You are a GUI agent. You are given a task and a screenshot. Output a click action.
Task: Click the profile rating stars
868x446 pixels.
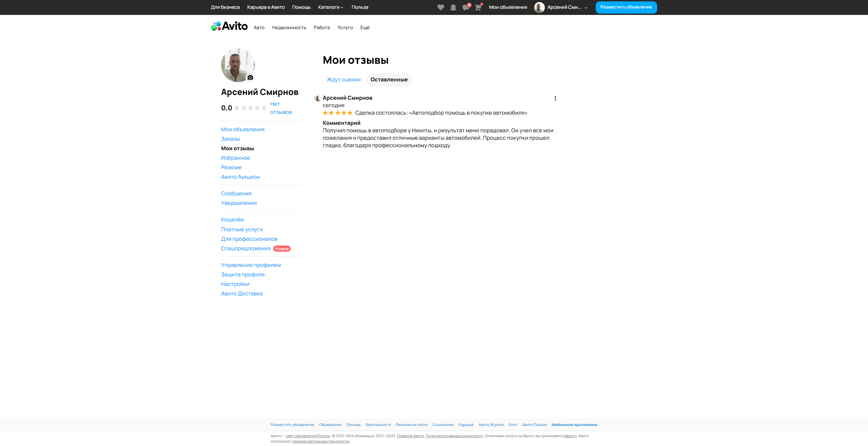250,108
